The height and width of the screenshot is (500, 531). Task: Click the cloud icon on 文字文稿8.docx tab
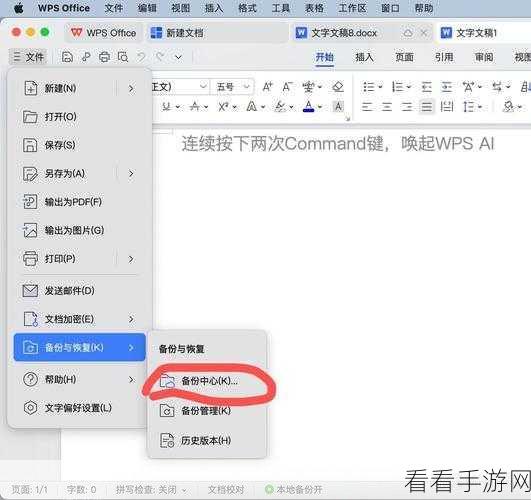[x=408, y=33]
